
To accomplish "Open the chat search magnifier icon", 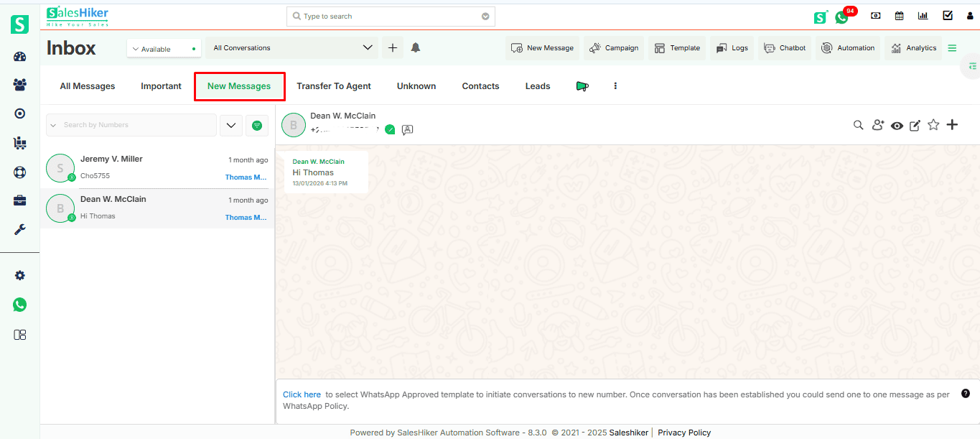I will click(858, 125).
